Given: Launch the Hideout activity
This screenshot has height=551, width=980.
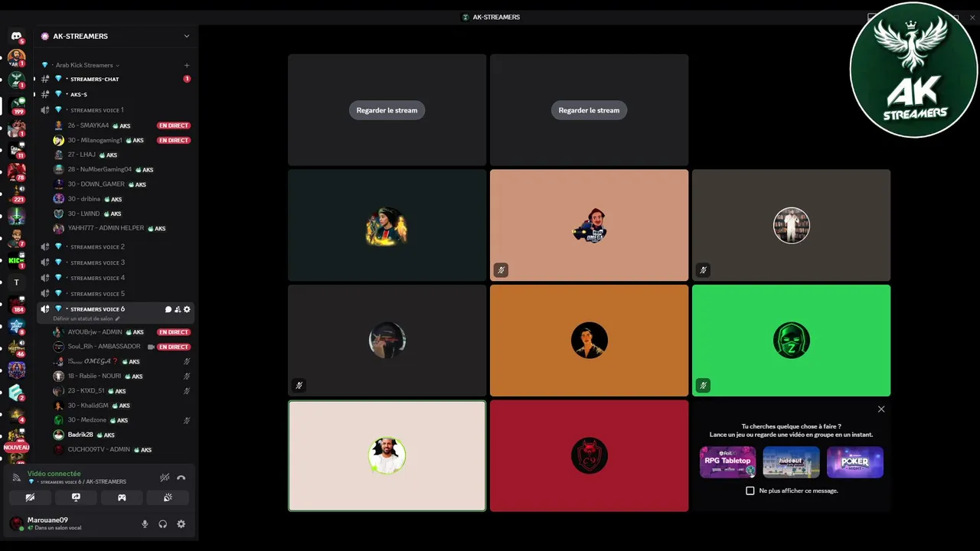Looking at the screenshot, I should tap(792, 462).
